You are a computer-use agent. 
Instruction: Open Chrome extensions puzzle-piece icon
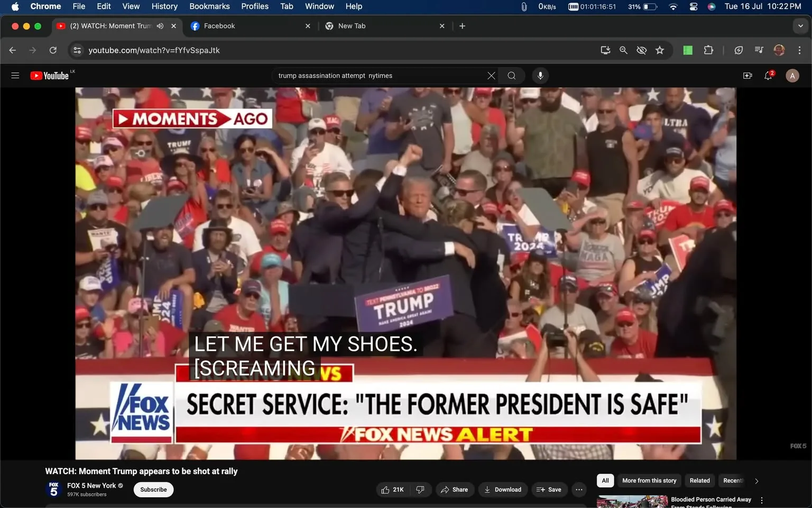pyautogui.click(x=708, y=50)
